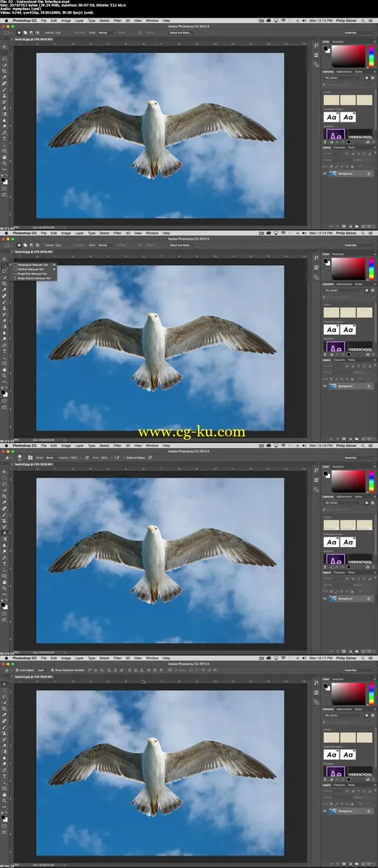
Task: Open the Style Normal dropdown in the second frame
Action: click(x=106, y=245)
